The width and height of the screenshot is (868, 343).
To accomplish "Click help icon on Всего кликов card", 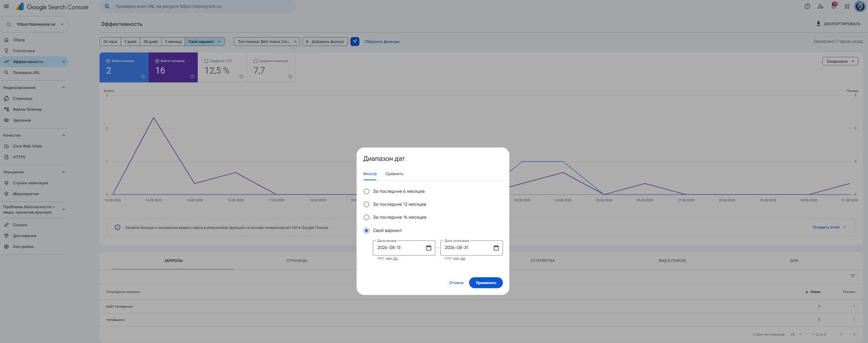I will point(143,77).
